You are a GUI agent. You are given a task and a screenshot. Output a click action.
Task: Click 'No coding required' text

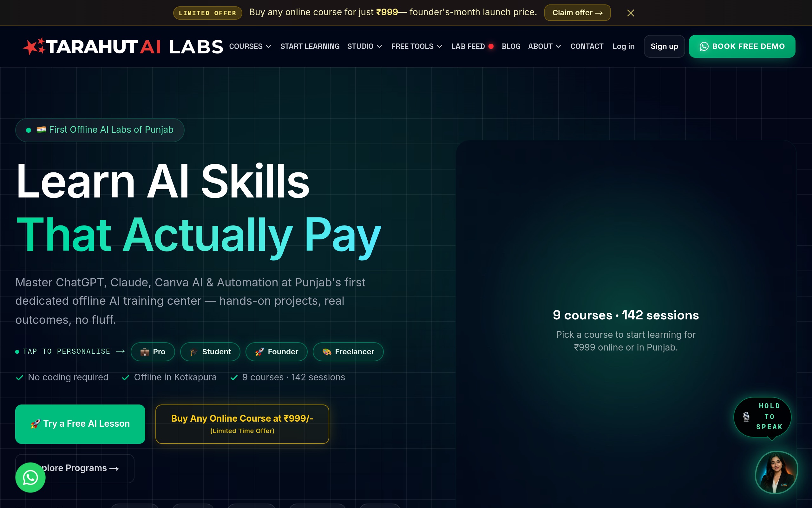(x=68, y=377)
